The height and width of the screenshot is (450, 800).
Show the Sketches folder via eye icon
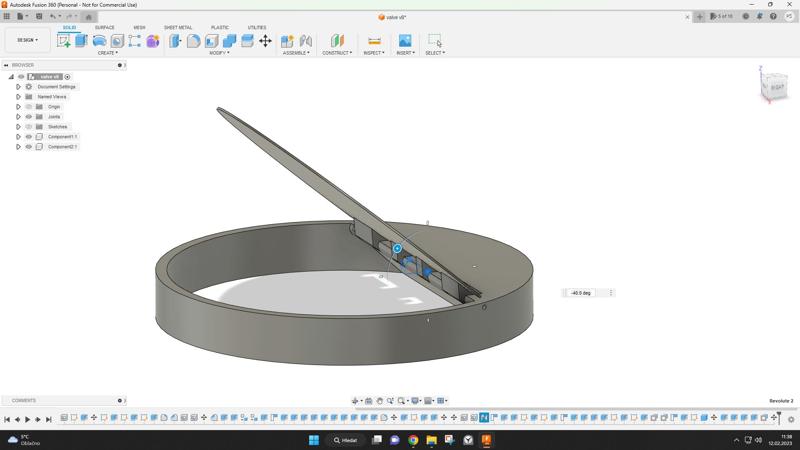click(x=29, y=127)
